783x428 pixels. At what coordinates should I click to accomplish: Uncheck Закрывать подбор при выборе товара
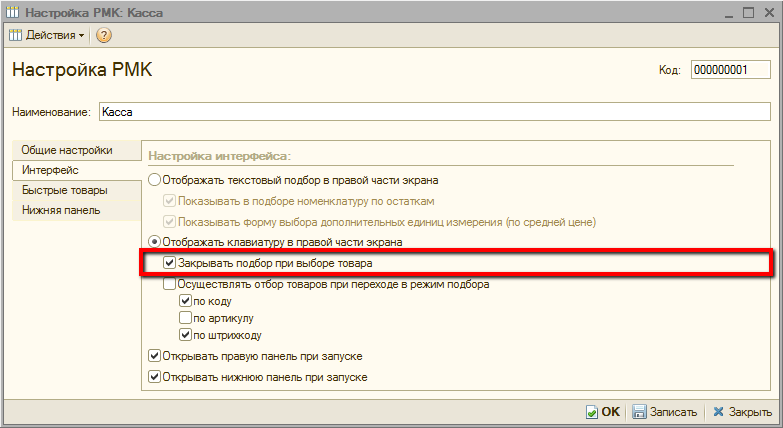[x=169, y=263]
